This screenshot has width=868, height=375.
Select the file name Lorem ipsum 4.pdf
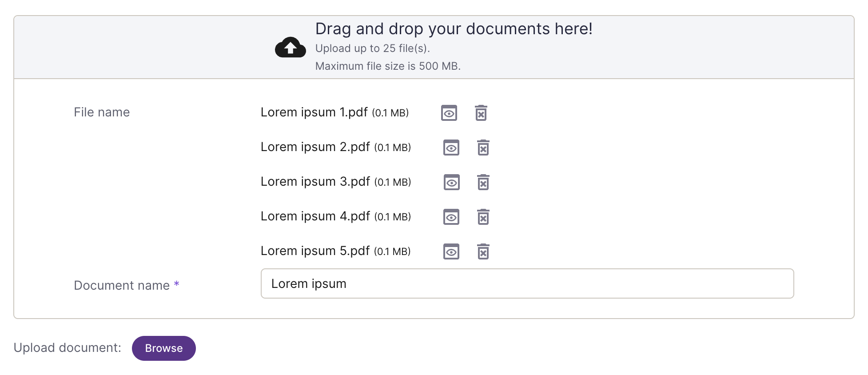pos(315,216)
